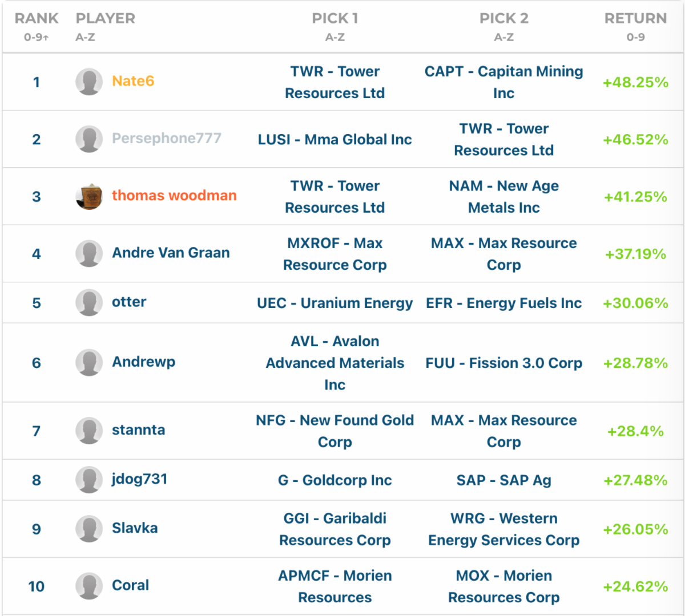Open CAPT - Capitan Mining Inc
The width and height of the screenshot is (685, 616).
[x=503, y=82]
